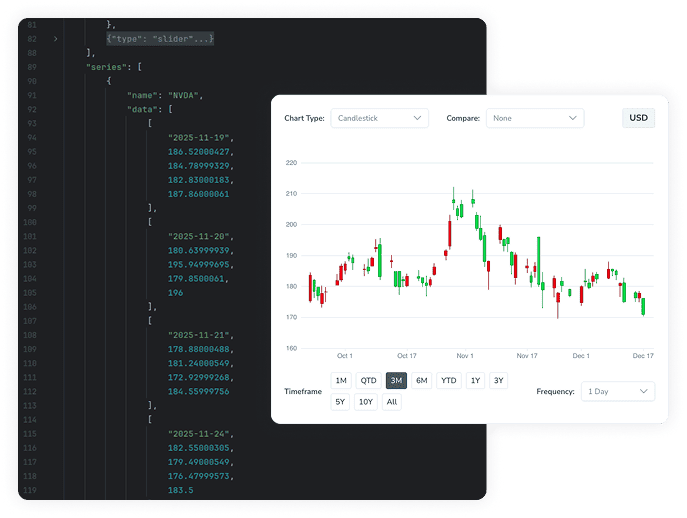687x518 pixels.
Task: Click the USD currency button
Action: pos(638,118)
